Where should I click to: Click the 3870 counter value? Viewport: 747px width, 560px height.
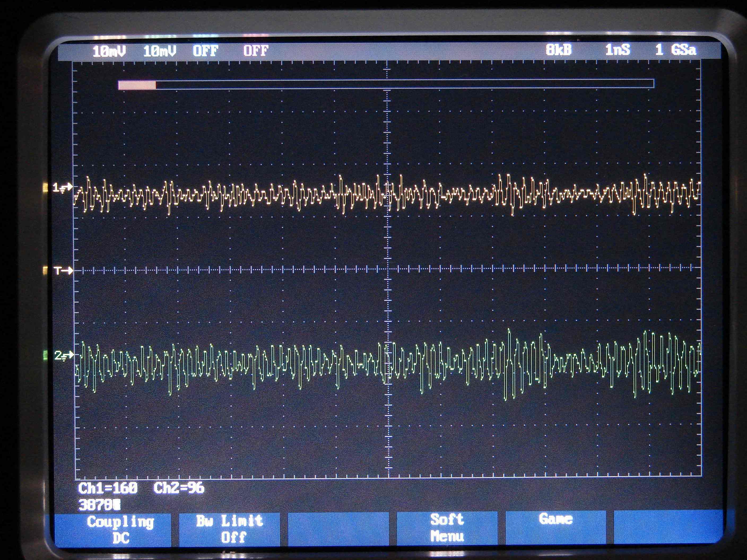pyautogui.click(x=99, y=505)
